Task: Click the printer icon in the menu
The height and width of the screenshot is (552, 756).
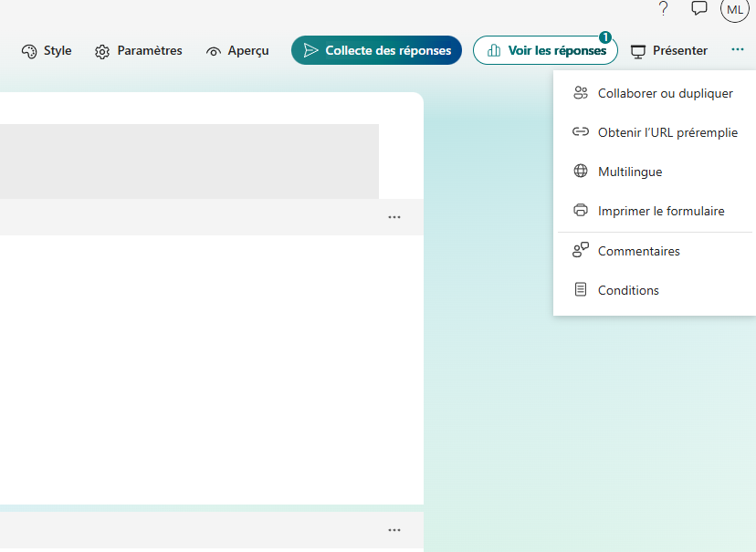Action: pos(580,211)
